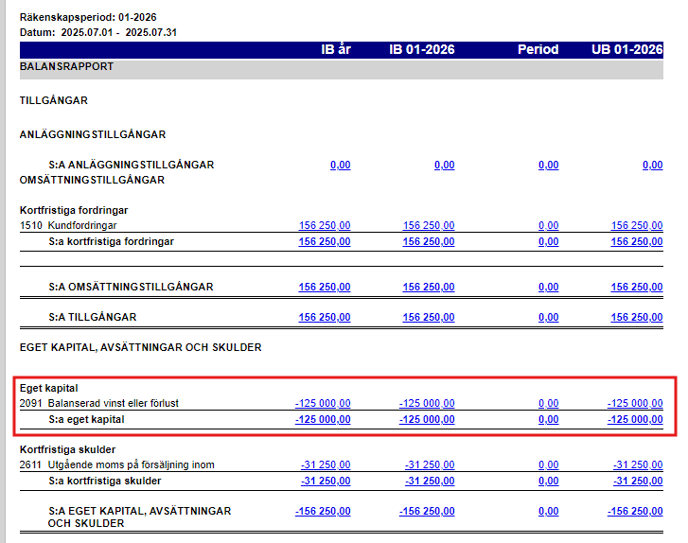The height and width of the screenshot is (543, 688).
Task: Click the 'Datum: 2025.07.01 - 2025.07.31' line
Action: pyautogui.click(x=98, y=32)
